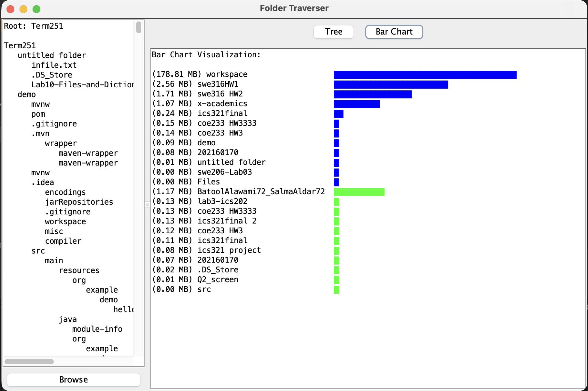Screen dimensions: 588x391
Task: Select the jarRepositories entry under .idea
Action: 79,202
